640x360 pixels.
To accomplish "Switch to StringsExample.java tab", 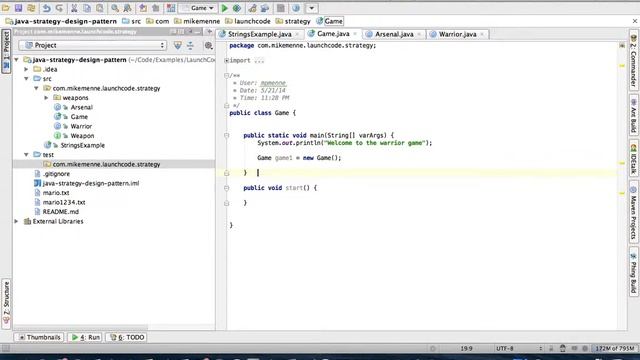I will tap(259, 34).
